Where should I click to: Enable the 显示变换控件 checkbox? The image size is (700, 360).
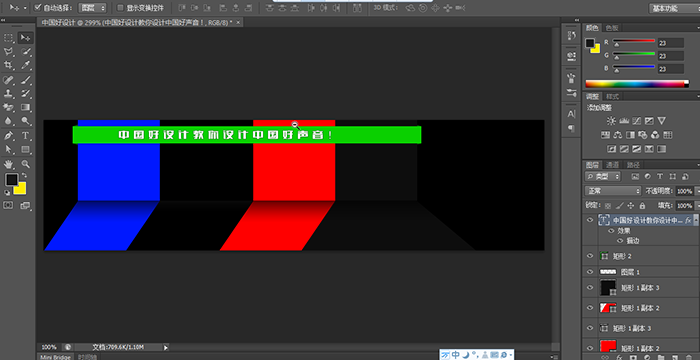(120, 8)
